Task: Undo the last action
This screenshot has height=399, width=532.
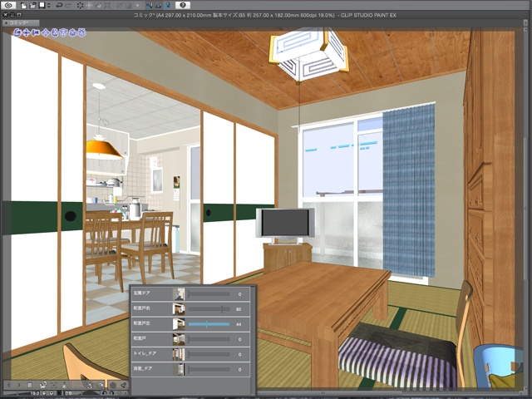Action: tap(59, 6)
